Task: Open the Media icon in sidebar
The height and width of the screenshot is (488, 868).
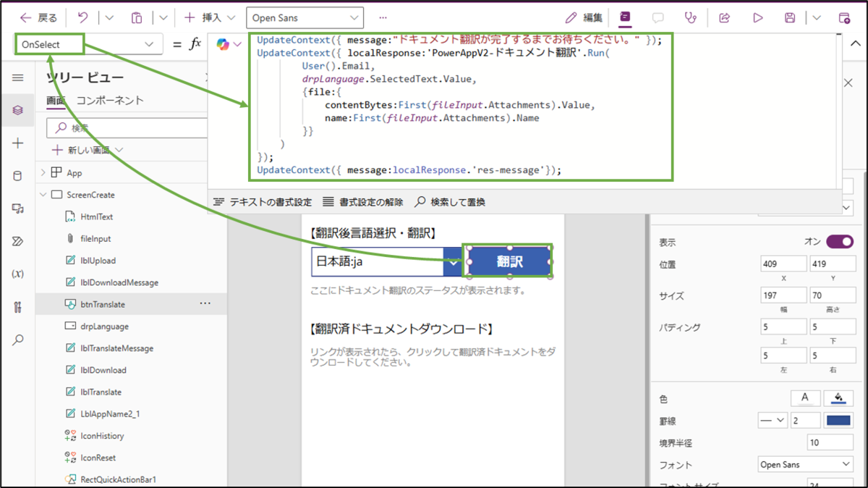Action: (x=18, y=209)
